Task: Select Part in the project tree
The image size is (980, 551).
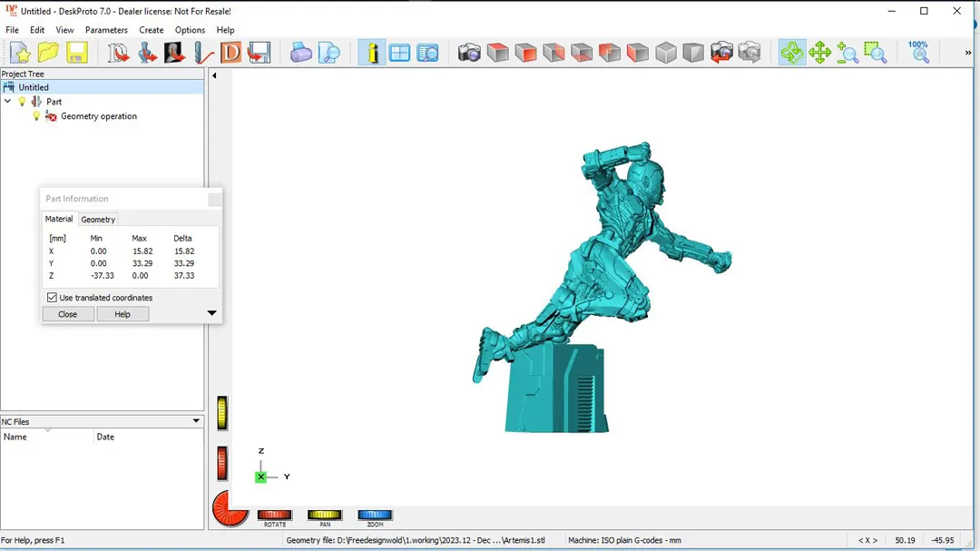Action: pos(54,102)
